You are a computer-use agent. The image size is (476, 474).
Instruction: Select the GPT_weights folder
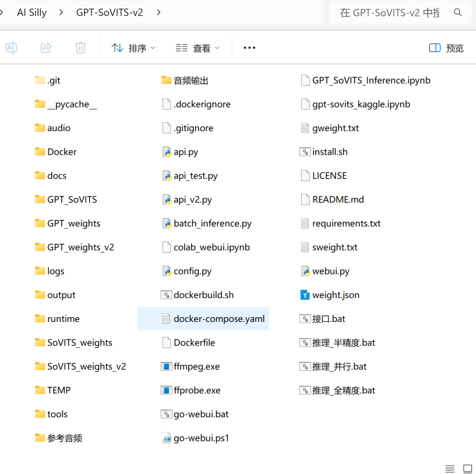(x=68, y=223)
